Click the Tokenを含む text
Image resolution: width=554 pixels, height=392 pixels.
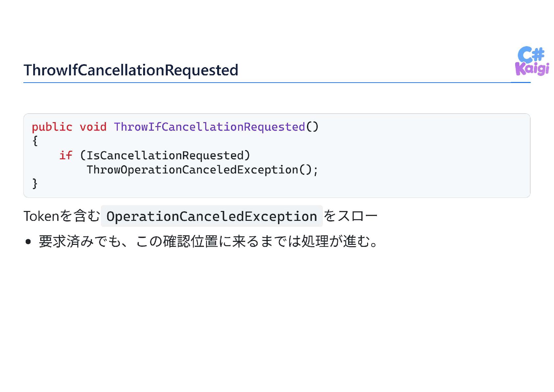click(x=62, y=216)
